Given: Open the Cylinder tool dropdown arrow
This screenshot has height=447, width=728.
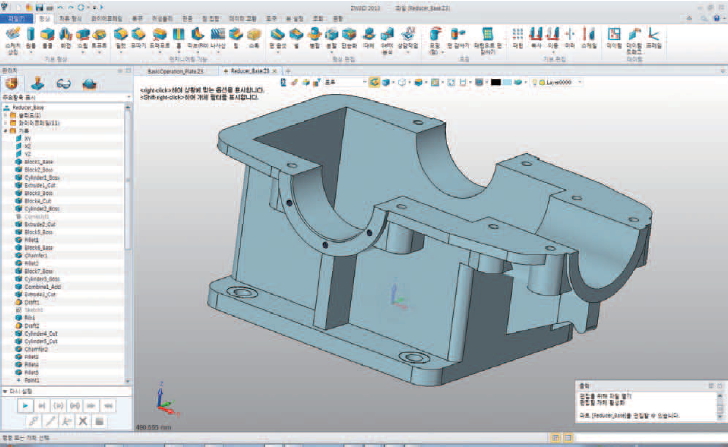Looking at the screenshot, I should (x=31, y=52).
